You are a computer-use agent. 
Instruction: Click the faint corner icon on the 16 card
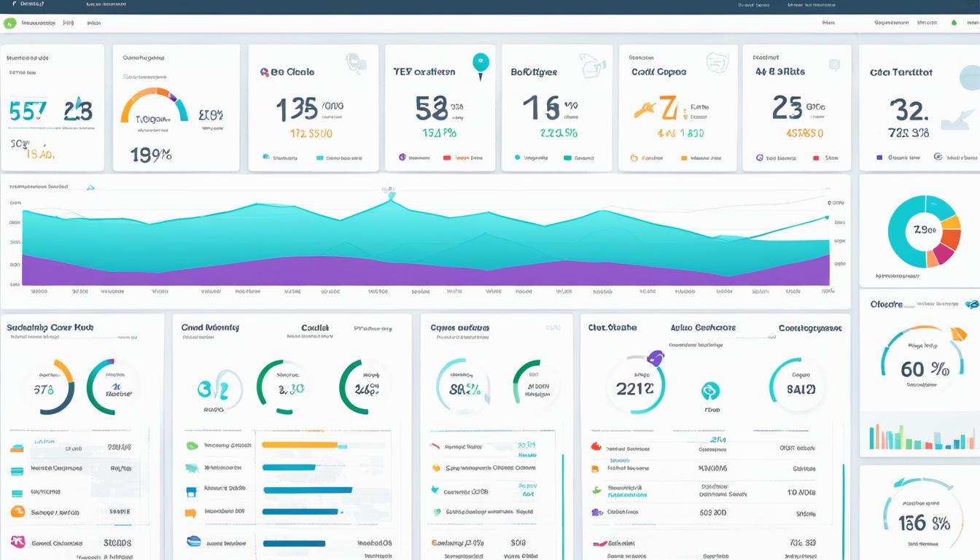(593, 66)
